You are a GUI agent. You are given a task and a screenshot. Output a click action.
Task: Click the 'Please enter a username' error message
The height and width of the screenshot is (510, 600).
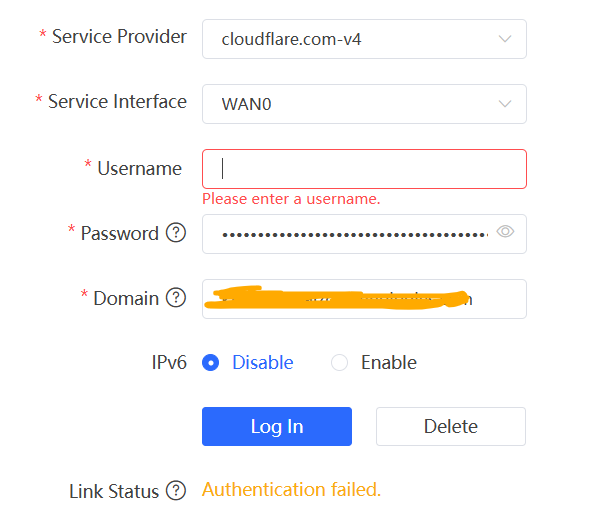(x=291, y=199)
